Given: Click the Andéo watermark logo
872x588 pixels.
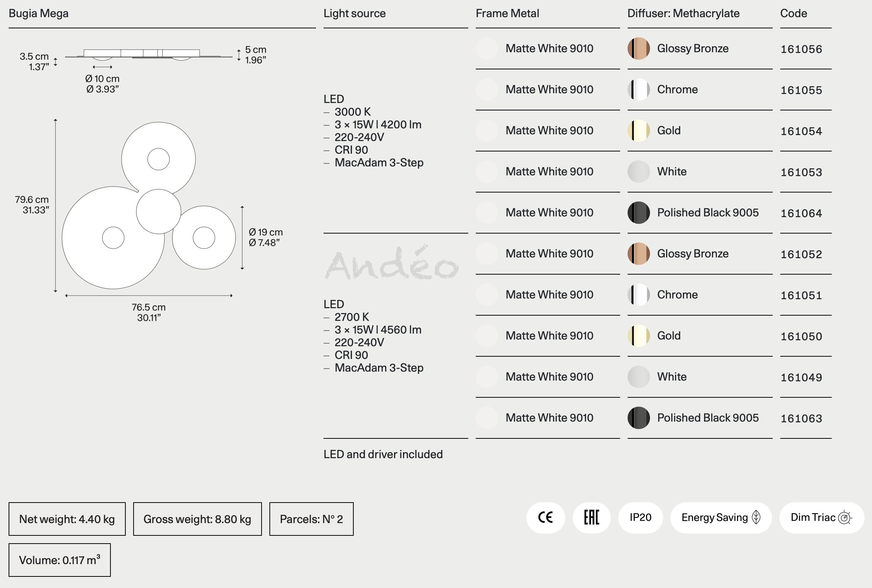Looking at the screenshot, I should 392,264.
